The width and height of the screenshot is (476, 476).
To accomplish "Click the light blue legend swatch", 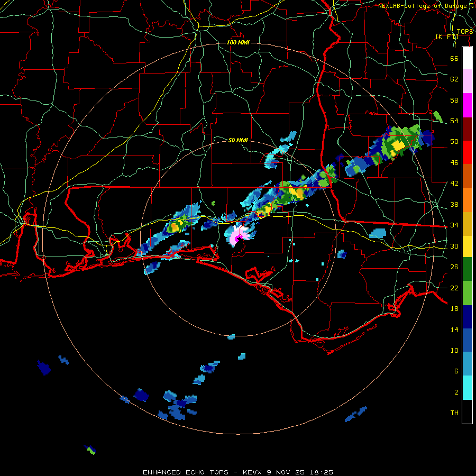I will click(467, 364).
